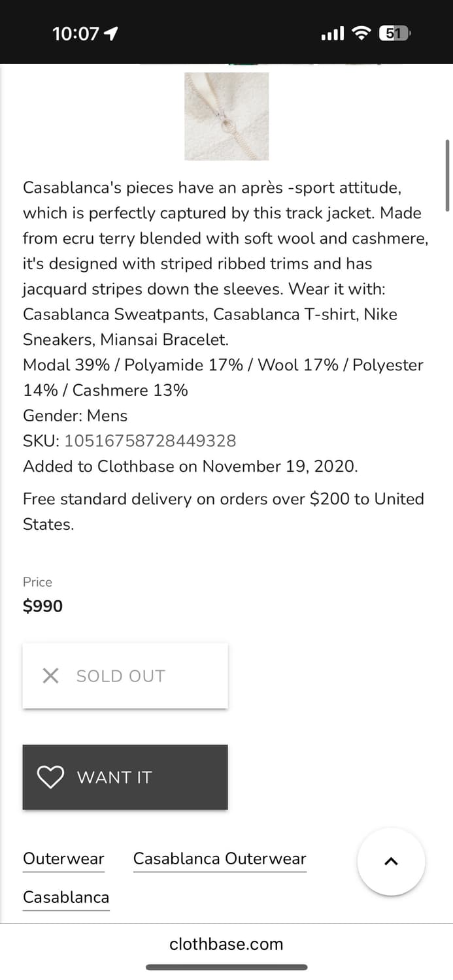Open the Casablanca brand link
This screenshot has width=453, height=980.
pos(66,897)
